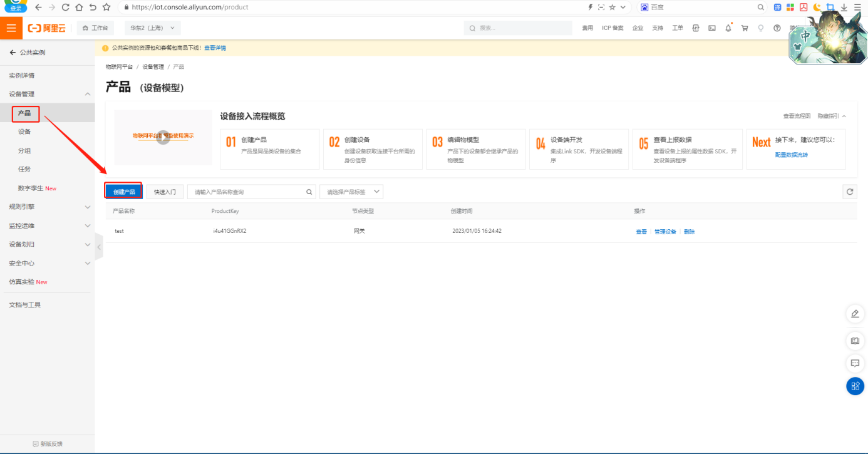
Task: Select 产品 in sidebar
Action: [x=24, y=113]
